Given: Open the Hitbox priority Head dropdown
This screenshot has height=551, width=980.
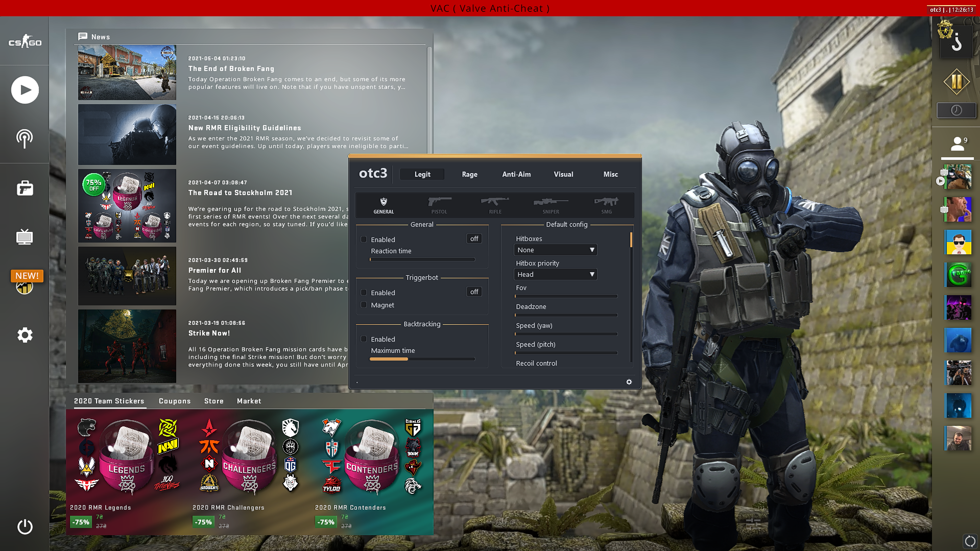Looking at the screenshot, I should (x=555, y=274).
